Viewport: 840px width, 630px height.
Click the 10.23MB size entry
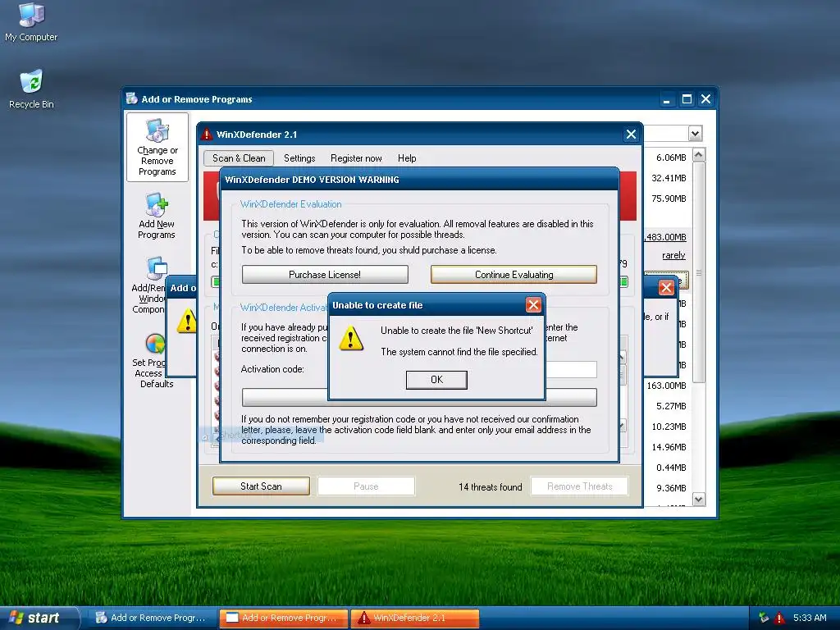pos(669,427)
